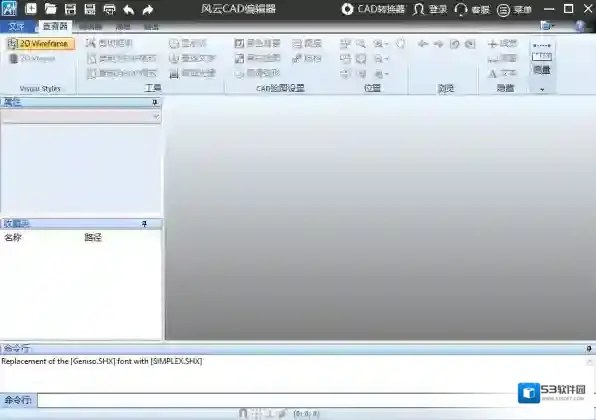Undo the last action
Screen dimensions: 596x420
[128, 9]
